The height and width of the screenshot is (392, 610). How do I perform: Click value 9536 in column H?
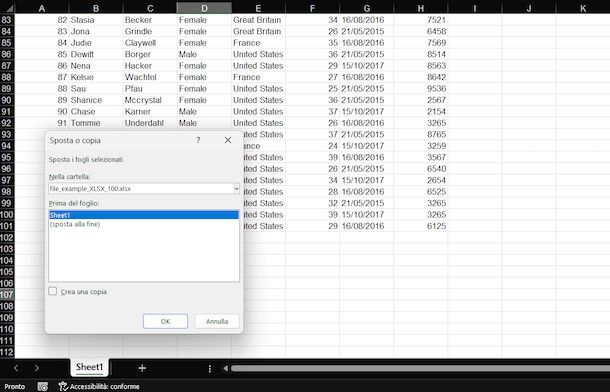coord(421,89)
